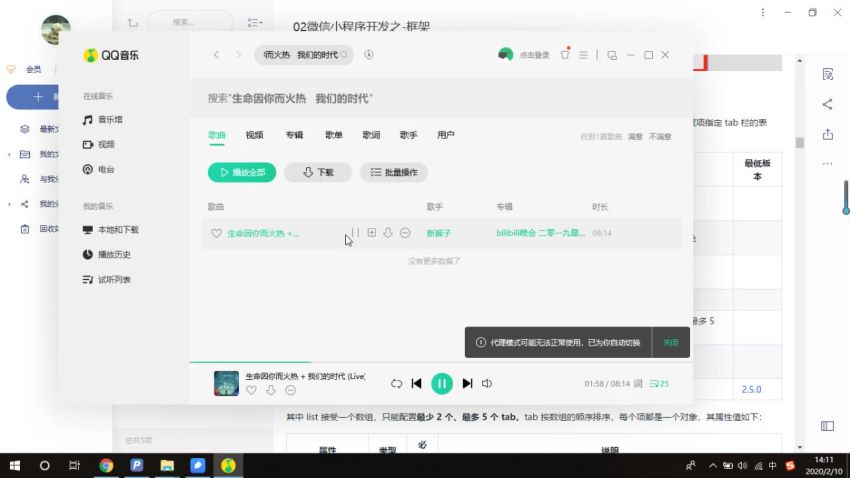Image resolution: width=850 pixels, height=478 pixels.
Task: Pause playback with the green player button
Action: (x=442, y=384)
